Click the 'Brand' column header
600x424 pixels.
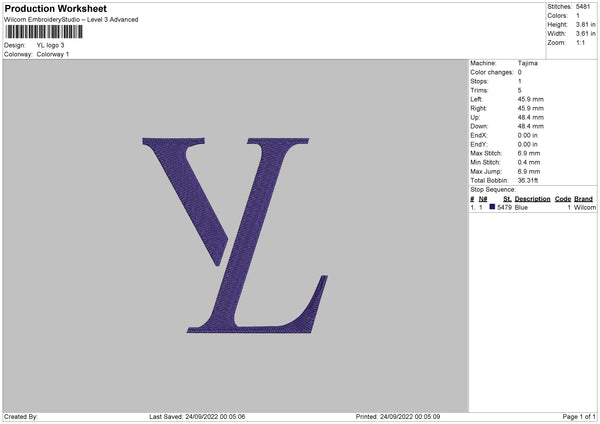click(x=583, y=199)
